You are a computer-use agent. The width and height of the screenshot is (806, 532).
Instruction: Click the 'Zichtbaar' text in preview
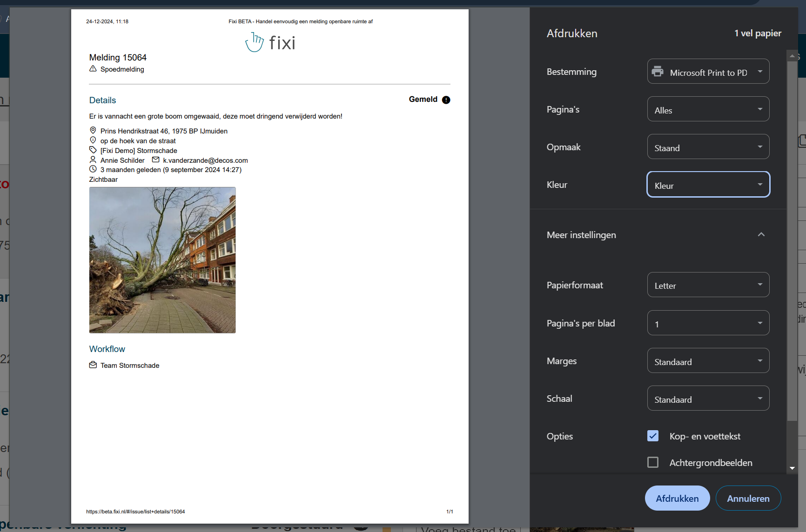(103, 180)
